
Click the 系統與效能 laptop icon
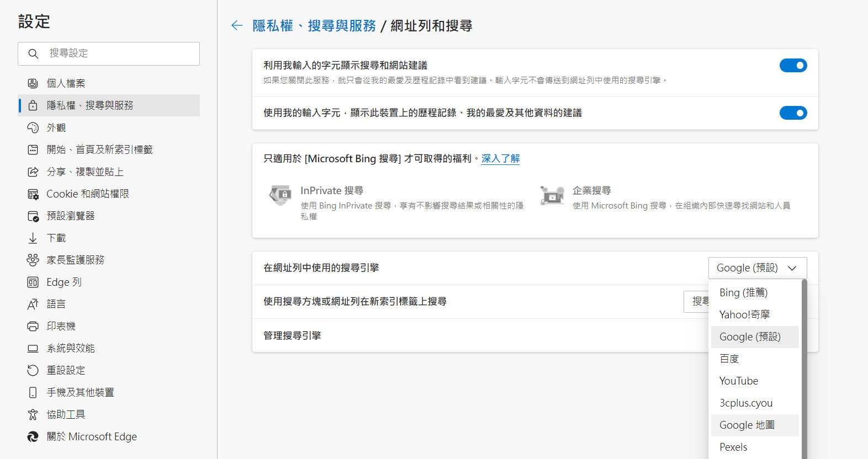coord(33,348)
